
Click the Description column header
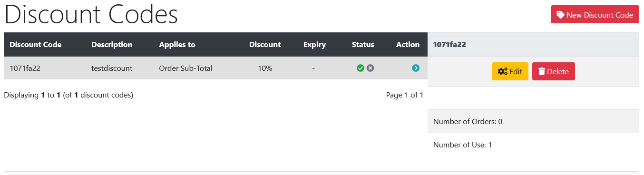tap(112, 45)
